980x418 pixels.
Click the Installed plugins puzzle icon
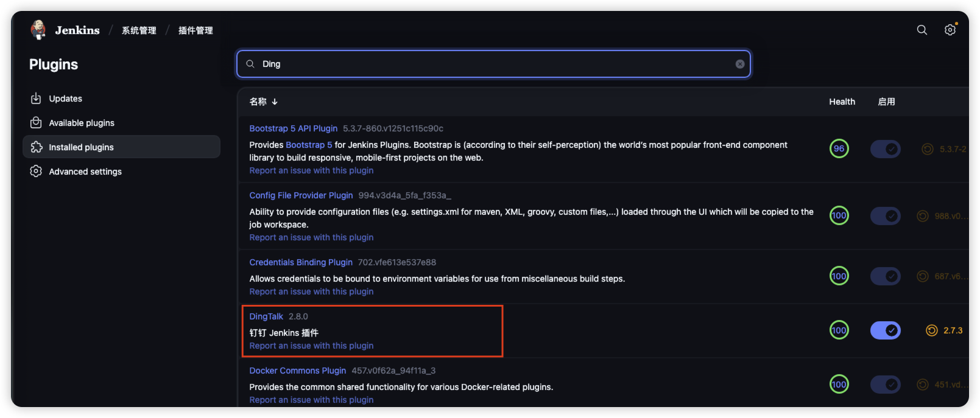(36, 147)
